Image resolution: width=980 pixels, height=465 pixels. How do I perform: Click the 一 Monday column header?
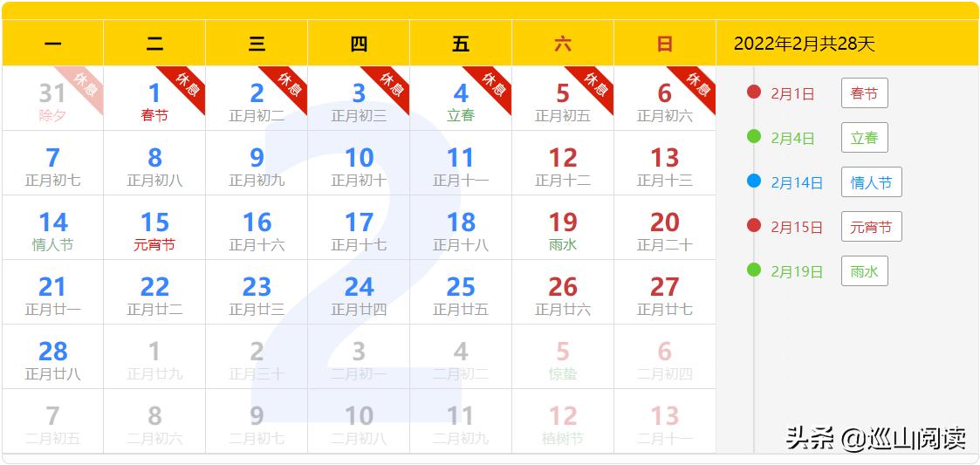pyautogui.click(x=53, y=43)
